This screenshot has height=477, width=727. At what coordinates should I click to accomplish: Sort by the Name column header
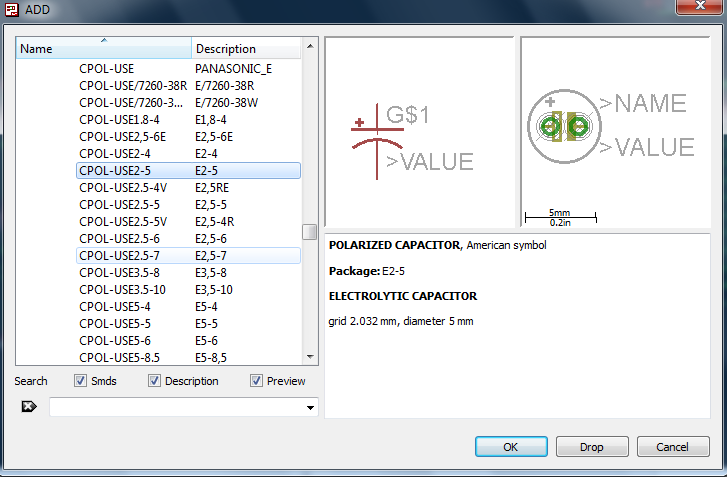[x=103, y=48]
